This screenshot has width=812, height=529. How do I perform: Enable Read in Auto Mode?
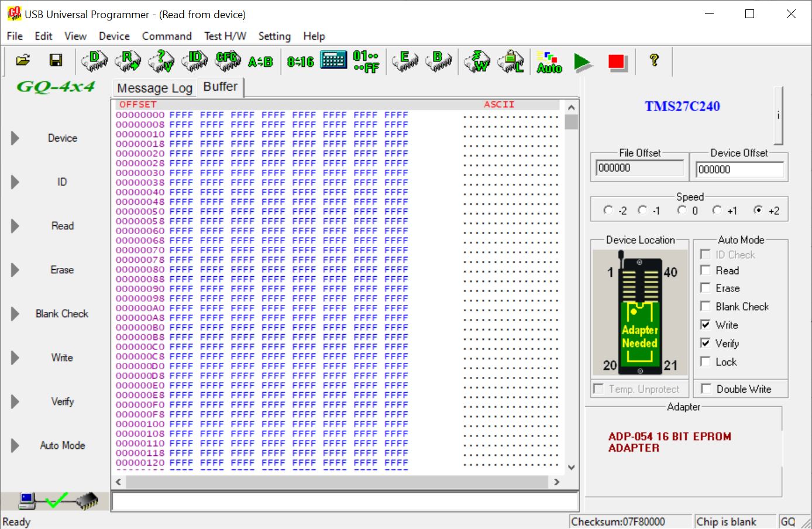[706, 270]
